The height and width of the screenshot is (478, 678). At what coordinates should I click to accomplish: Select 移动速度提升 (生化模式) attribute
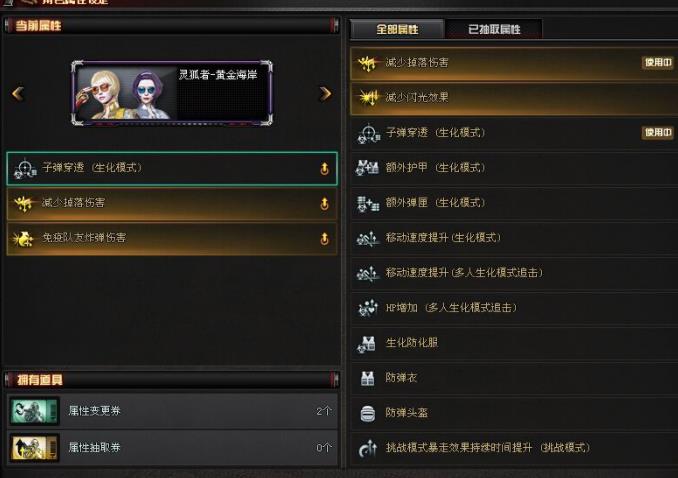pyautogui.click(x=514, y=238)
